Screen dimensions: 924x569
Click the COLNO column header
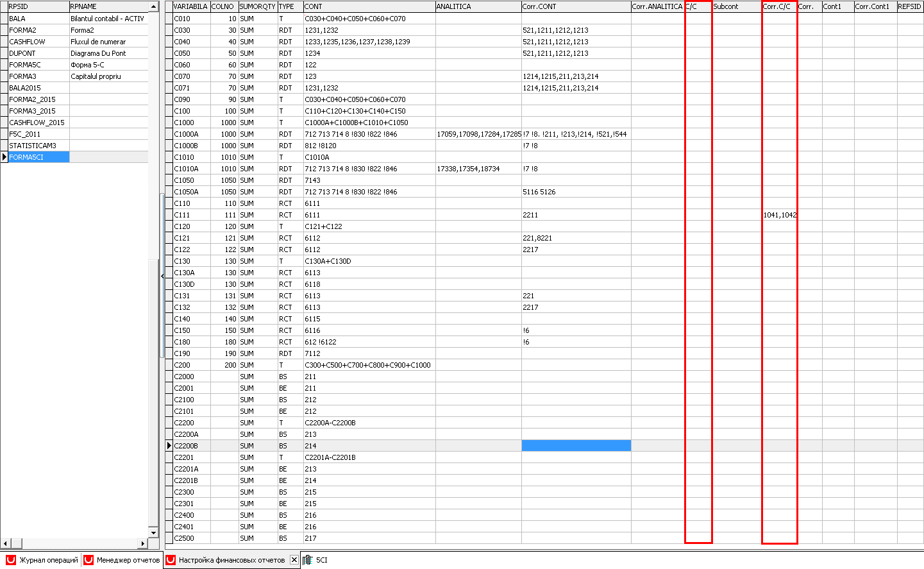224,6
